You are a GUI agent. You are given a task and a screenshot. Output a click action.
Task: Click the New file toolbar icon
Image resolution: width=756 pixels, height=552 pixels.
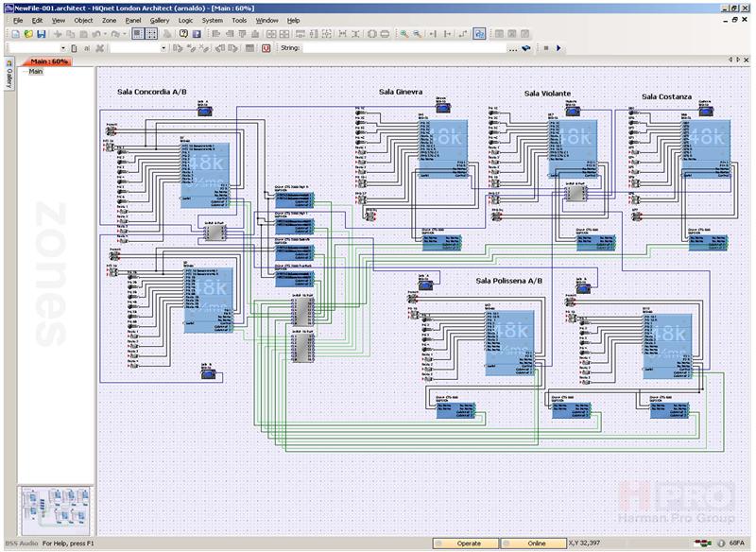(x=16, y=34)
